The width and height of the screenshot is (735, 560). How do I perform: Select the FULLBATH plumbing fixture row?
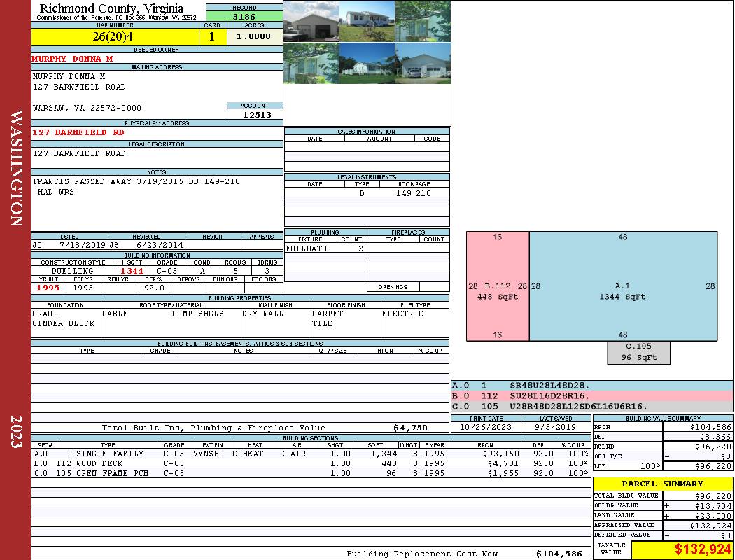[x=325, y=248]
